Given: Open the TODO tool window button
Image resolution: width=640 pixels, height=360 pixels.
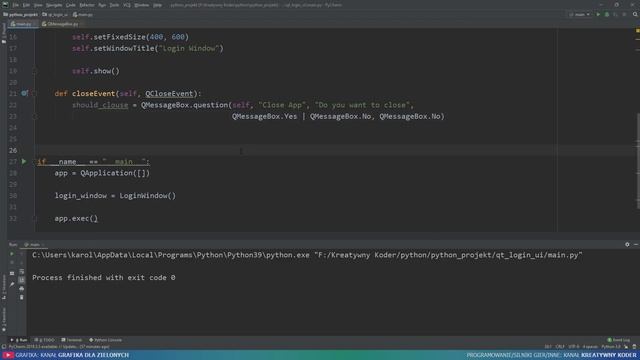Looking at the screenshot, I should click(x=44, y=340).
